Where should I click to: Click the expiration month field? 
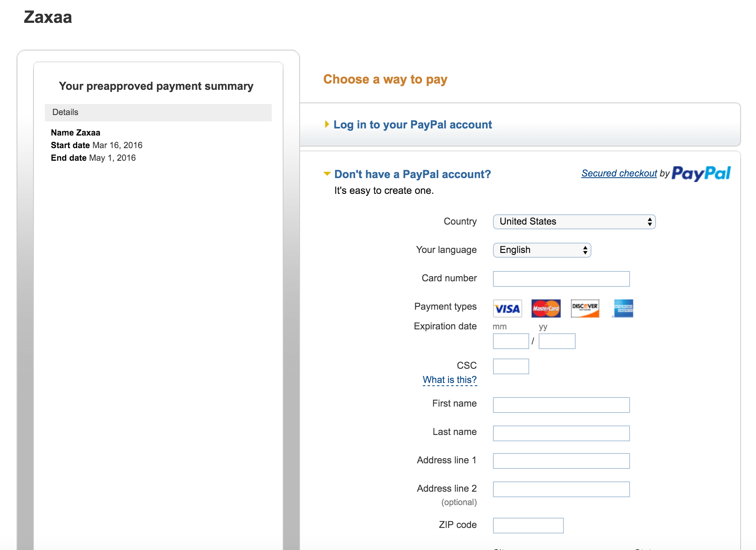tap(510, 341)
